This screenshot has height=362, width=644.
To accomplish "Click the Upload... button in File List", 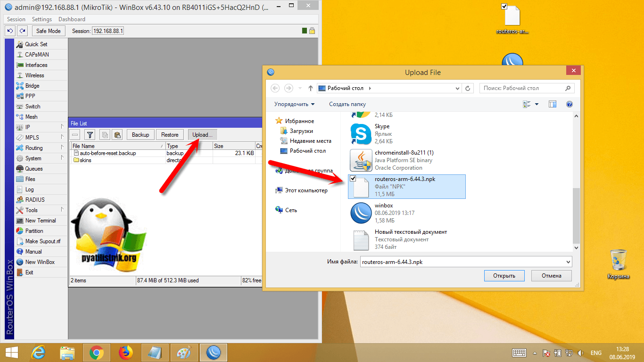I will click(202, 135).
